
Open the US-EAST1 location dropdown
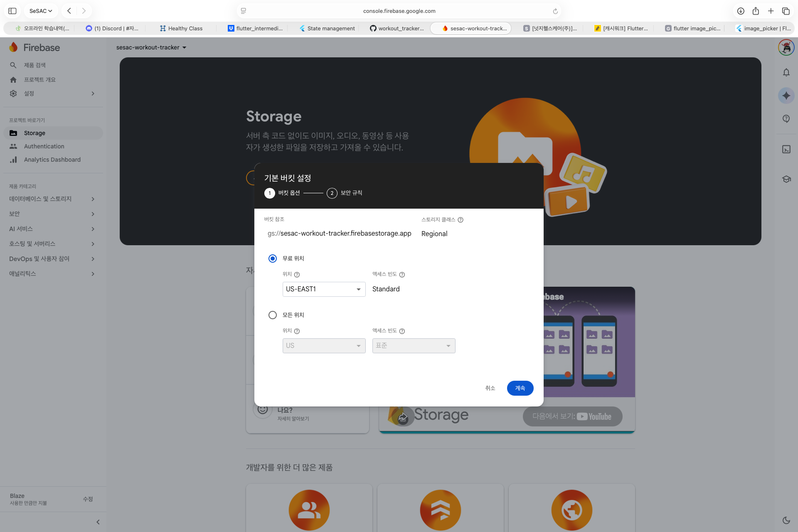pyautogui.click(x=324, y=289)
